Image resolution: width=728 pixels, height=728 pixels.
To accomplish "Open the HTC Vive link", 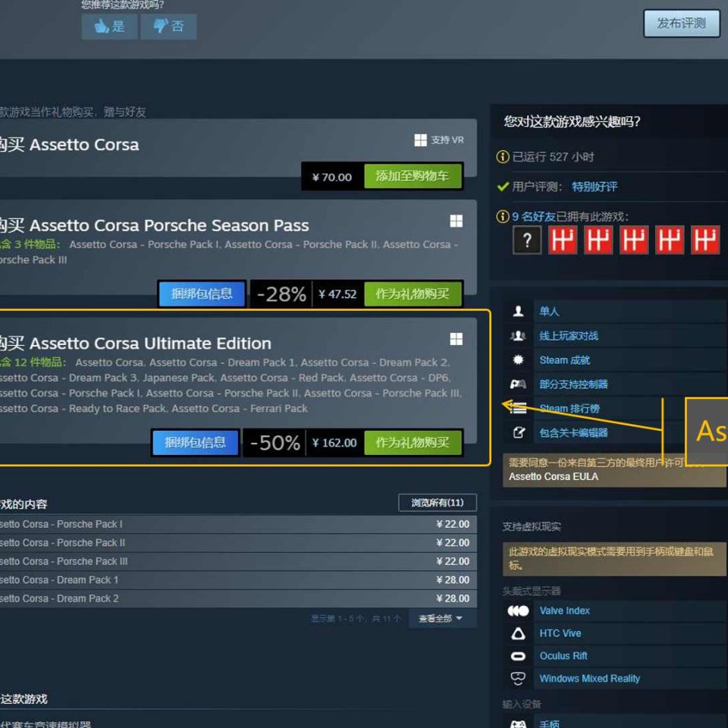I will [x=560, y=633].
